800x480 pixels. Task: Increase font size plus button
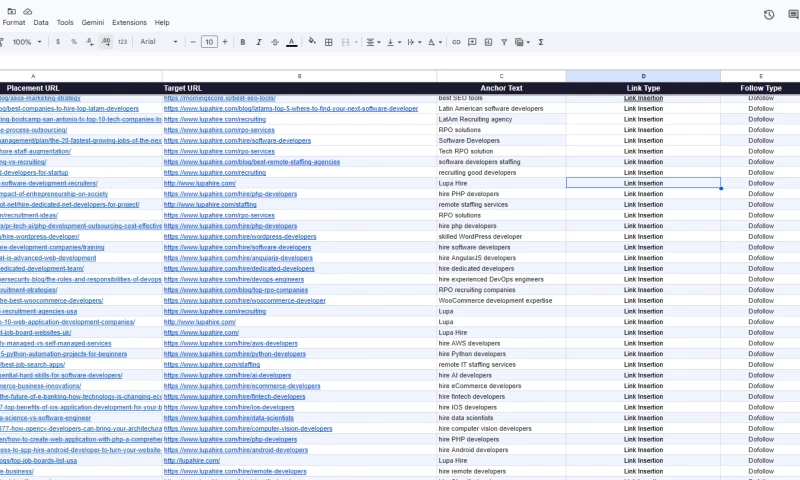pos(224,42)
